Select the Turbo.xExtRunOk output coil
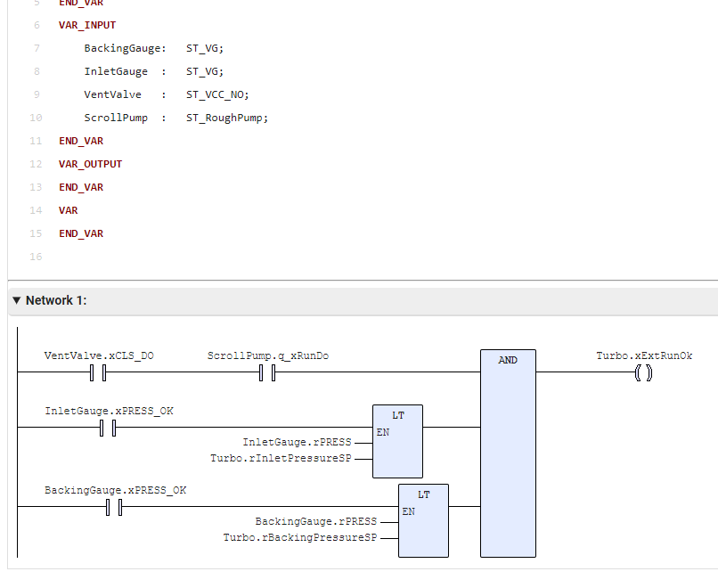Viewport: 718px width, 588px height. pyautogui.click(x=644, y=372)
